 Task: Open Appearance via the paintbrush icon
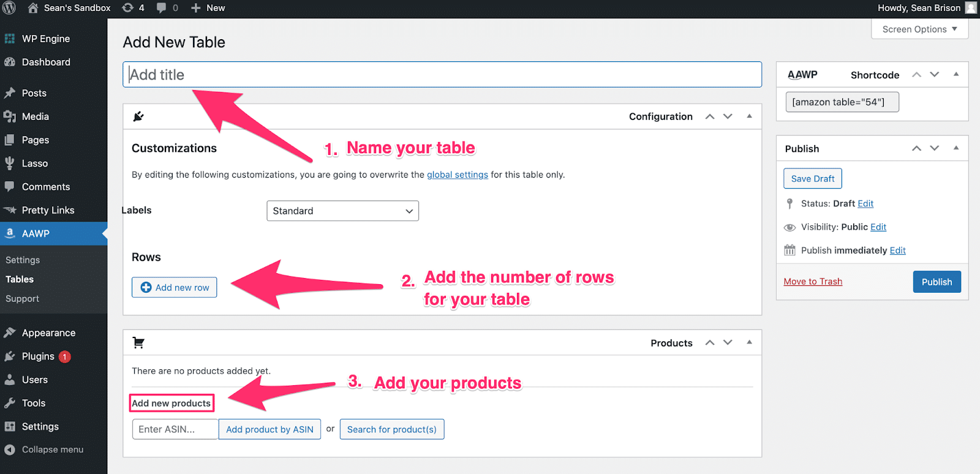pyautogui.click(x=10, y=333)
